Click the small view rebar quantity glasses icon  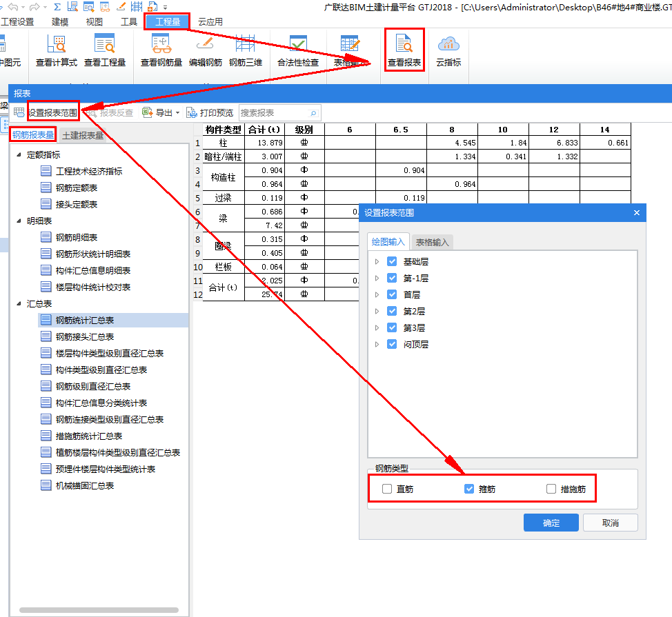coord(105,6)
